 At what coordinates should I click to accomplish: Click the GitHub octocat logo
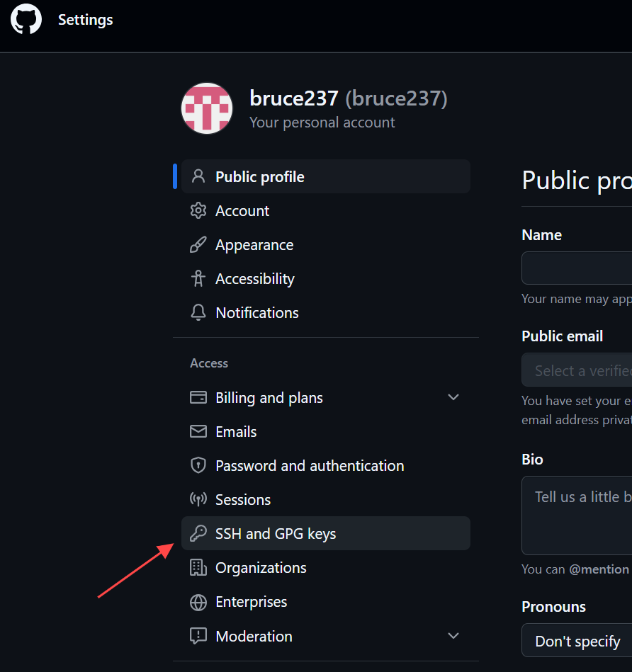pyautogui.click(x=26, y=19)
